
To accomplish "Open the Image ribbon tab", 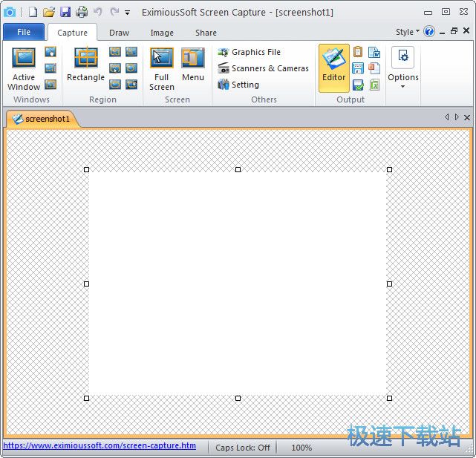I will point(162,33).
